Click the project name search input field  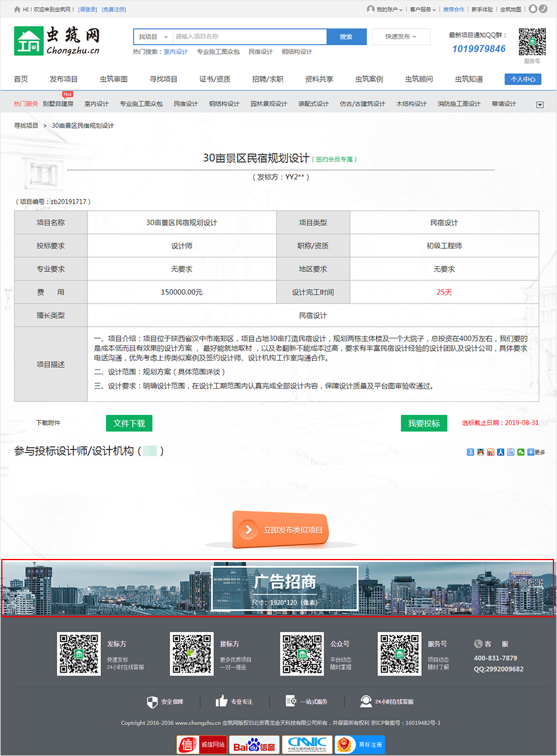coord(249,37)
